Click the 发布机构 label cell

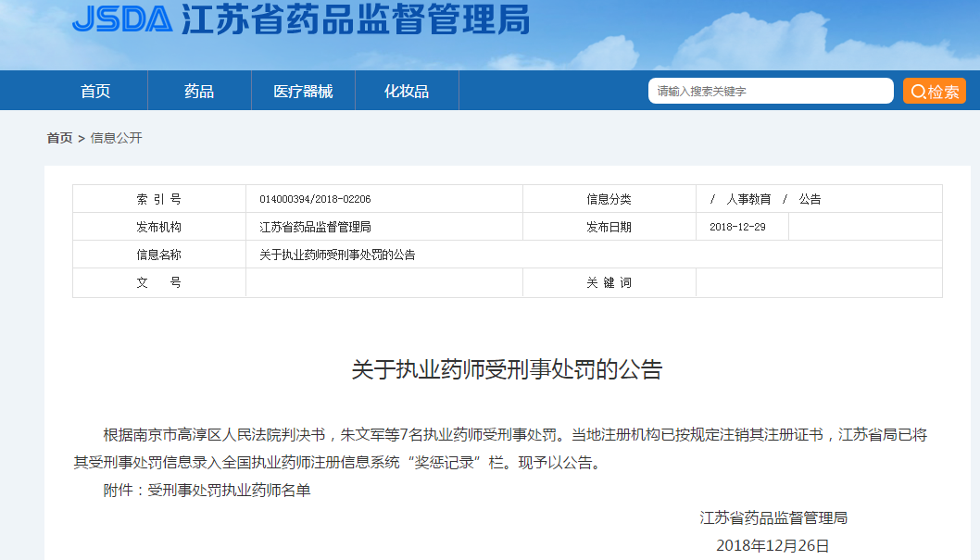pos(159,228)
